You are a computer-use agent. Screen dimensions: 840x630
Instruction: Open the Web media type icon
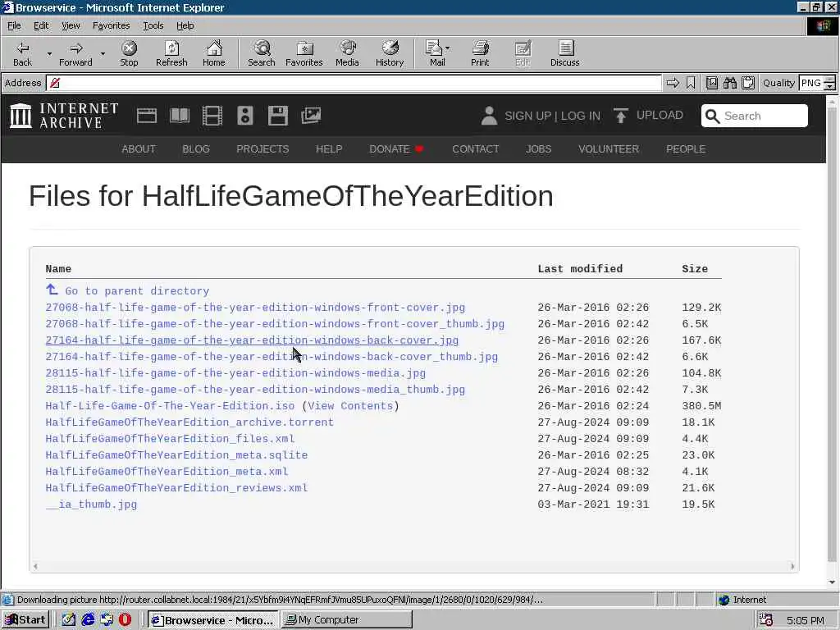[x=146, y=116]
